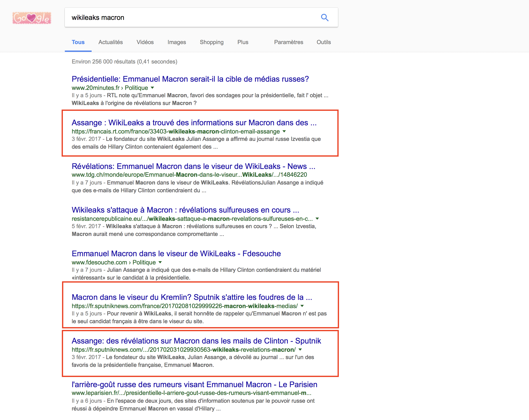
Task: Click the www.tdg.ch green URL text
Action: coord(189,175)
